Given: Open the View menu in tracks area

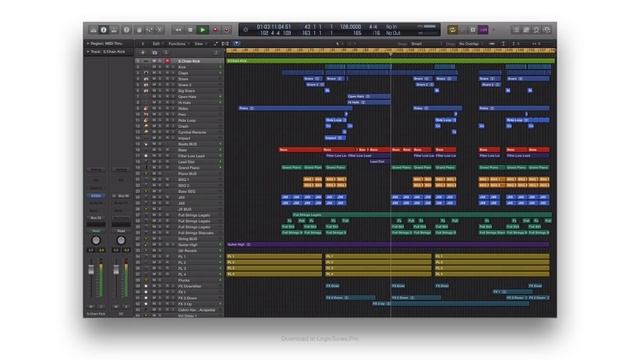Looking at the screenshot, I should [x=199, y=44].
